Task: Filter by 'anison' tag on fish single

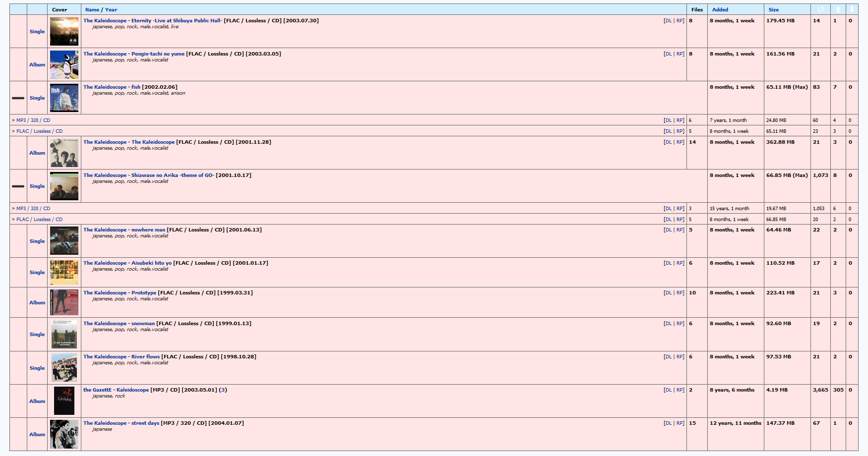Action: click(178, 93)
